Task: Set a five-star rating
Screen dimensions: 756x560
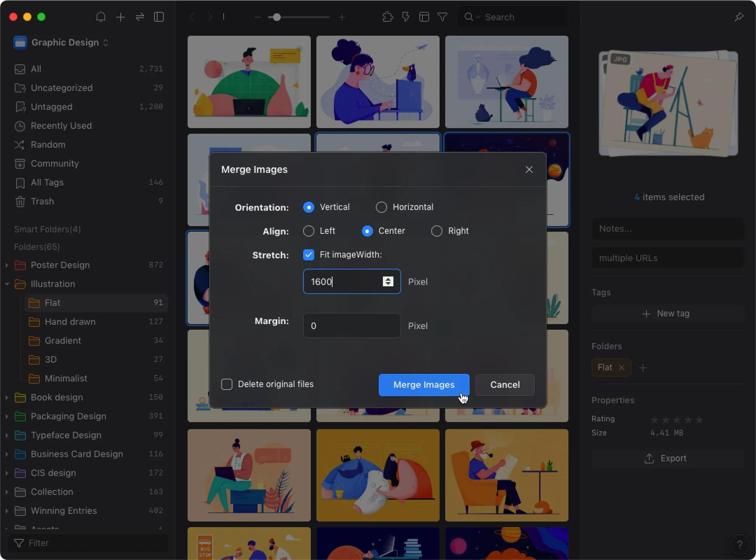Action: [x=699, y=420]
